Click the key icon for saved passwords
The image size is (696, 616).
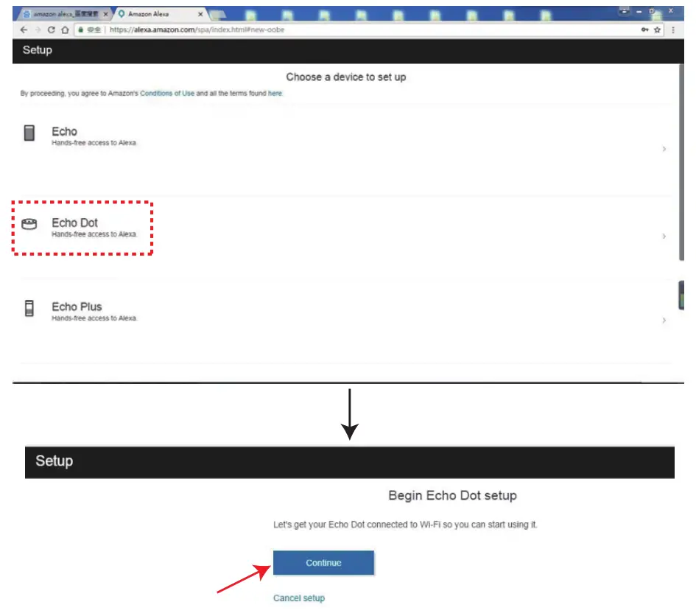(644, 29)
